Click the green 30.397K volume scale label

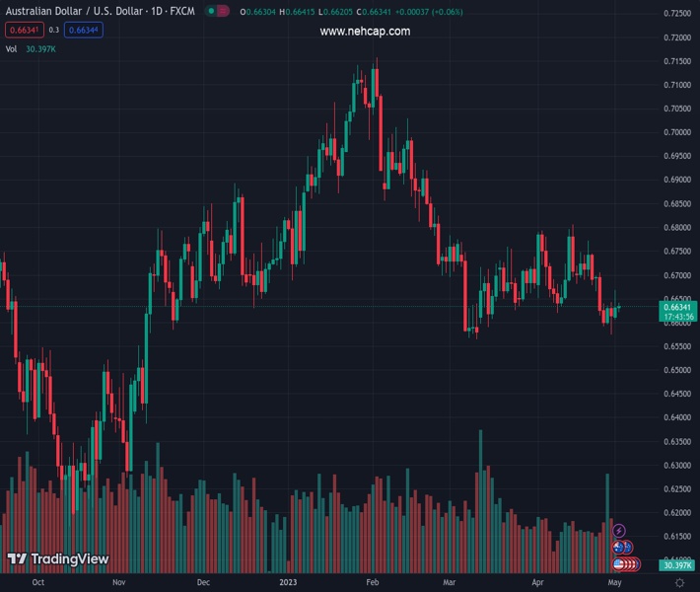click(677, 565)
